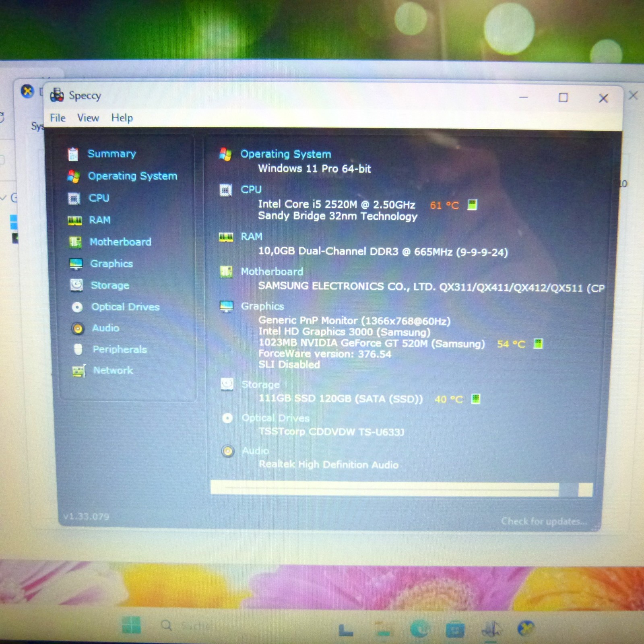Click the CPU heading in summary
The height and width of the screenshot is (644, 644).
(251, 189)
